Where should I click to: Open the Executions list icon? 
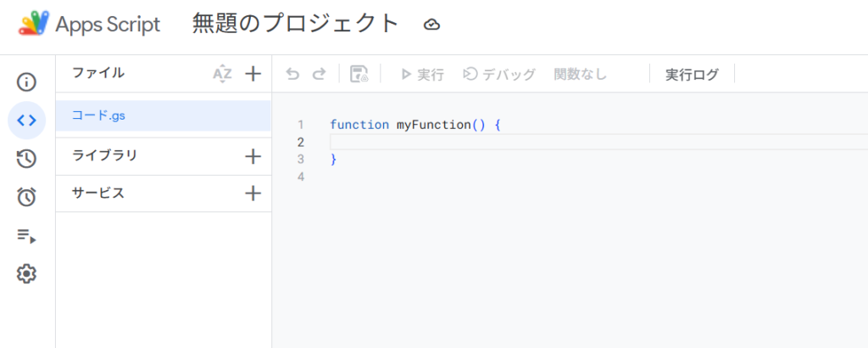tap(26, 235)
